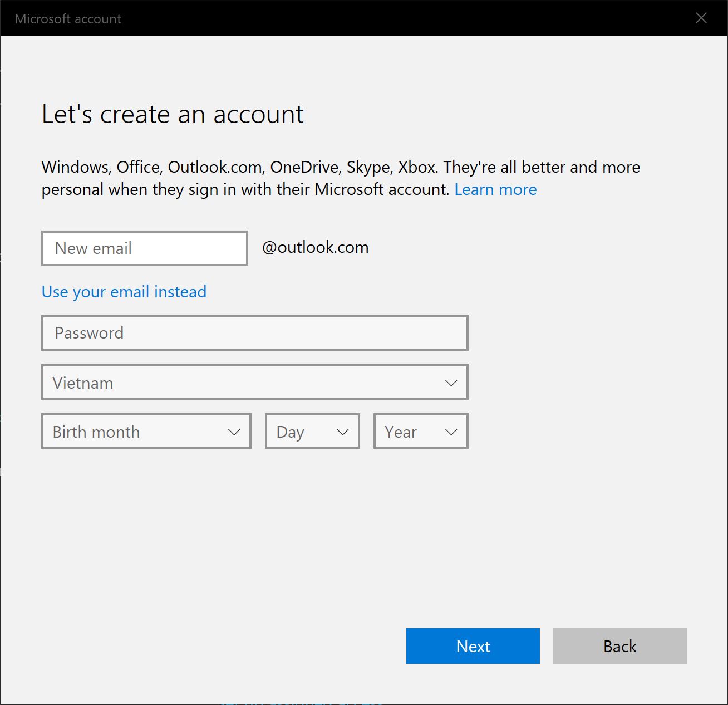
Task: Open the Day dropdown
Action: (x=312, y=431)
